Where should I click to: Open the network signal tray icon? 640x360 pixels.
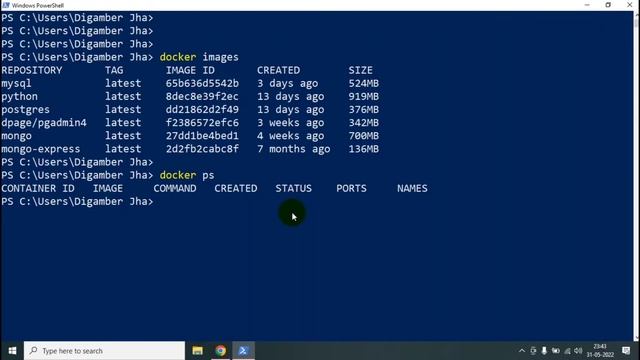[567, 351]
